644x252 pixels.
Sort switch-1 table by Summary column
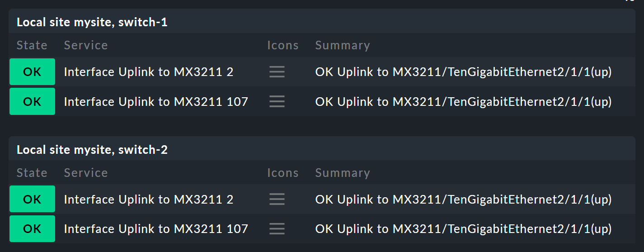coord(343,45)
